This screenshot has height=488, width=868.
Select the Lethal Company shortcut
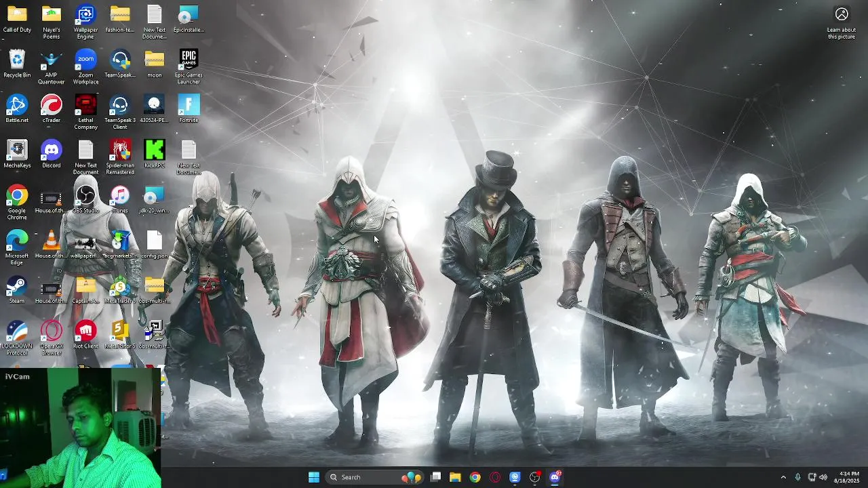point(85,112)
